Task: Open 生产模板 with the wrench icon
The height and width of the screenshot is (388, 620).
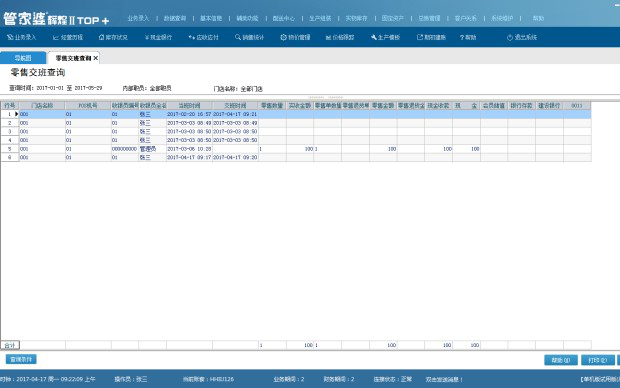Action: 386,37
